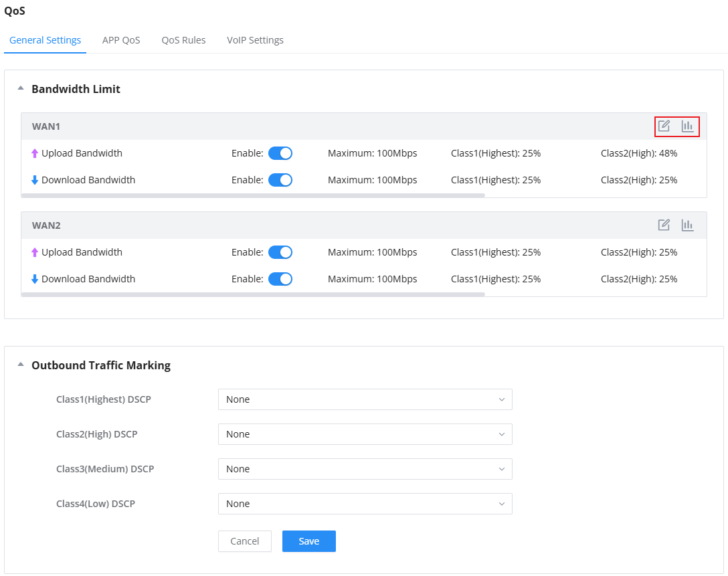728x576 pixels.
Task: Collapse the Bandwidth Limit section
Action: tap(21, 88)
